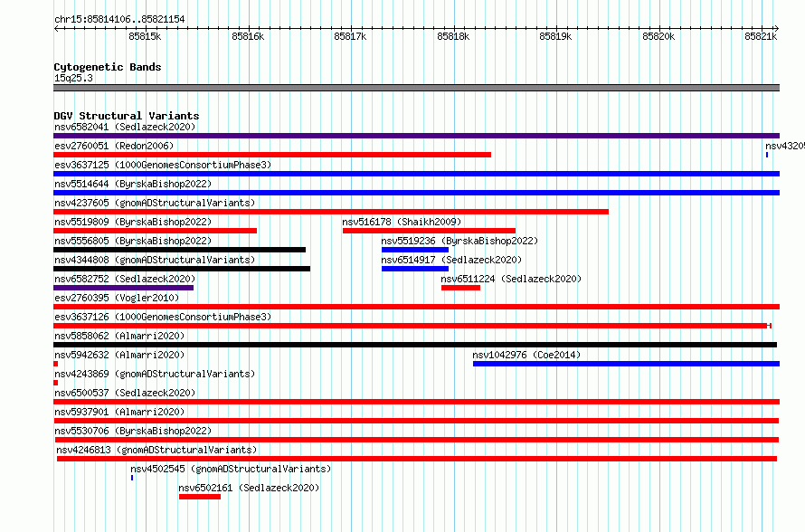Click the red bar under esv2760395
The image size is (805, 532).
[x=416, y=307]
